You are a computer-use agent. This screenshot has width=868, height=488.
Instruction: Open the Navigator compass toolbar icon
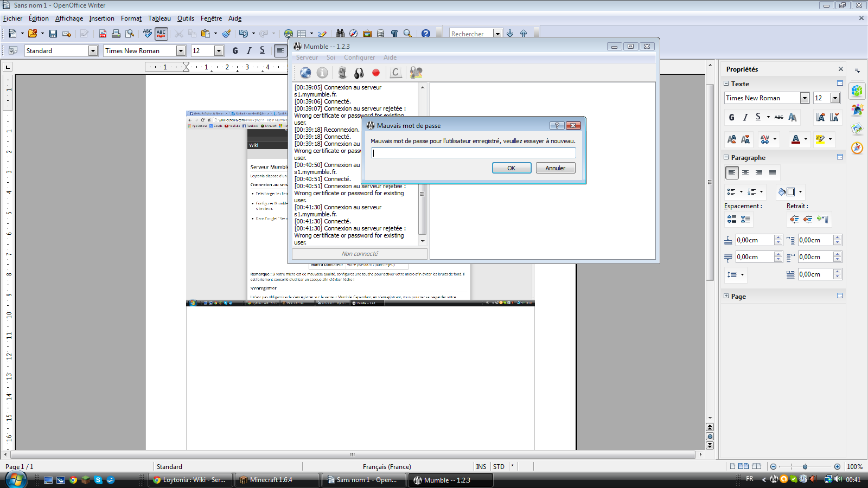[354, 34]
